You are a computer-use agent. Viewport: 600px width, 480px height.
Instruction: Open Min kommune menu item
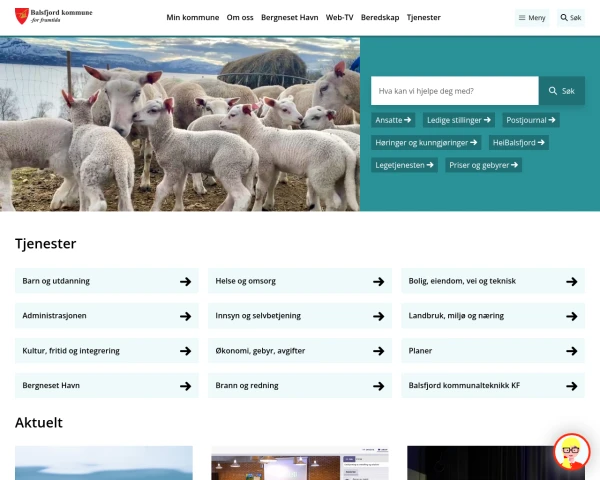(x=192, y=18)
